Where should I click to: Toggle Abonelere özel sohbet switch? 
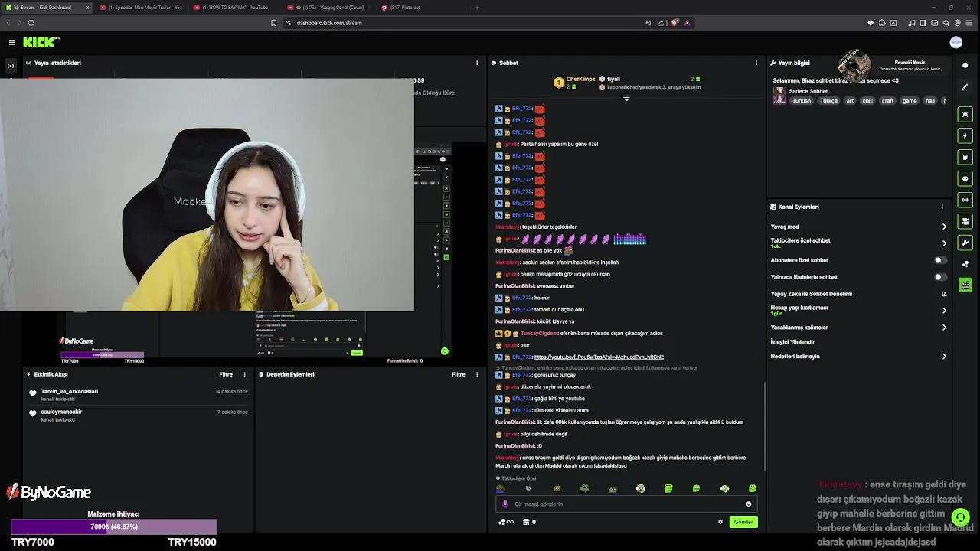[x=940, y=260]
